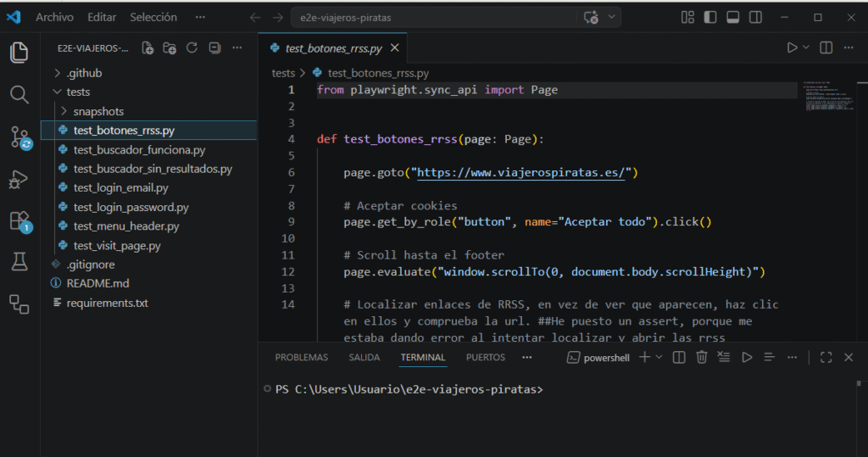Open viajerospiratas.es URL link in code
This screenshot has width=868, height=457.
521,172
